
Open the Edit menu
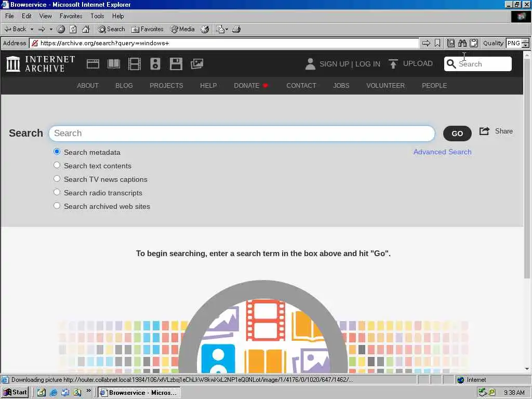[26, 16]
